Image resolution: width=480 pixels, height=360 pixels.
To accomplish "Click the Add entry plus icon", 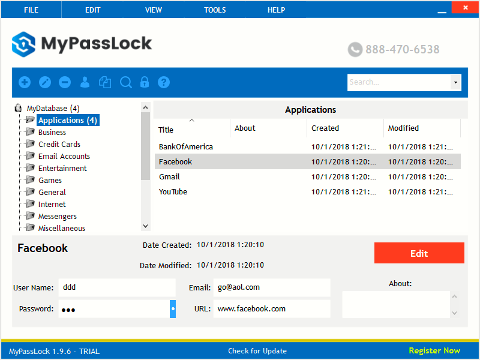I will pos(24,82).
